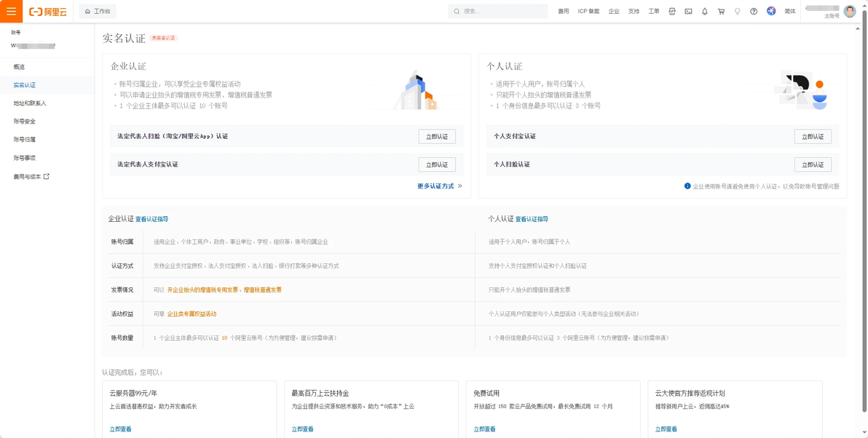868x438 pixels.
Task: Open the user avatar account menu
Action: pos(850,11)
